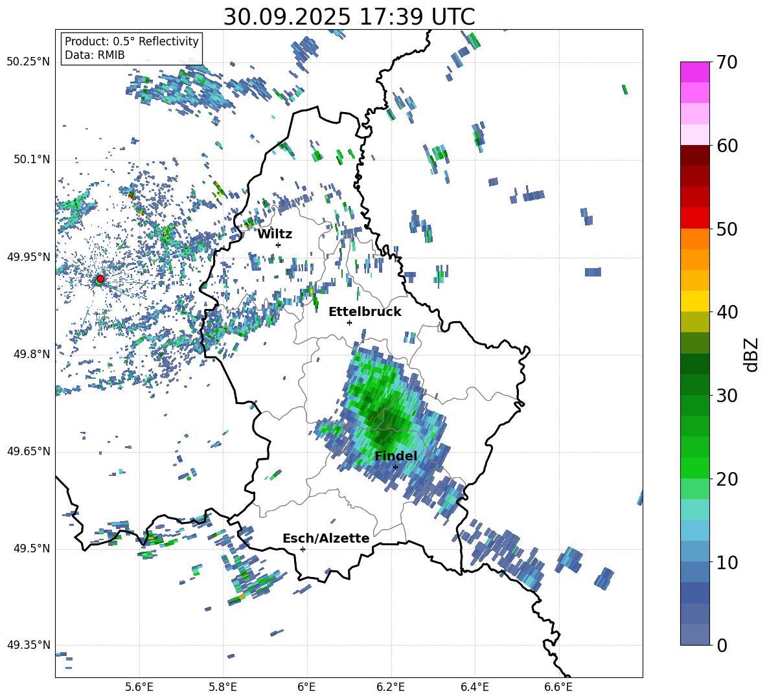Click the 'Data: RMIB' text
The image size is (767, 700).
pyautogui.click(x=95, y=55)
